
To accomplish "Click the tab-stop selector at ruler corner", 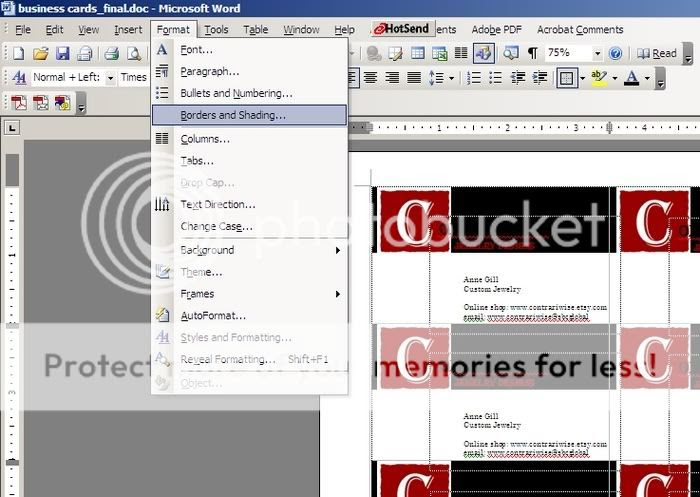I will pyautogui.click(x=12, y=129).
